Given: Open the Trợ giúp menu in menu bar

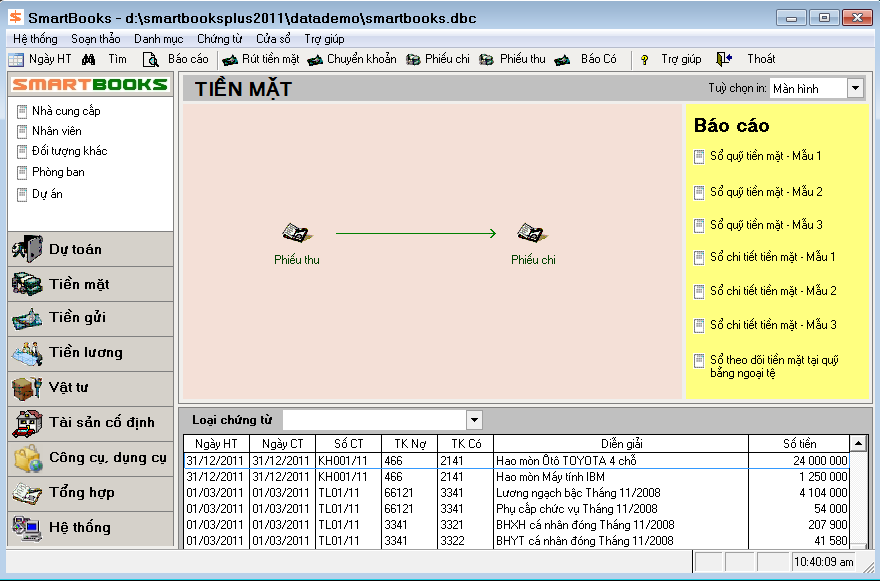Looking at the screenshot, I should pos(324,39).
